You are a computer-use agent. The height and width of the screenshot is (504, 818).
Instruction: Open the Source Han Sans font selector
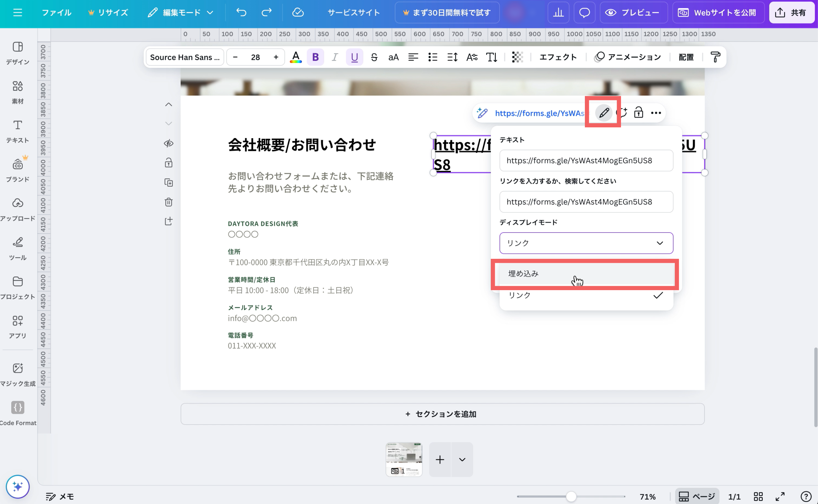click(x=185, y=57)
